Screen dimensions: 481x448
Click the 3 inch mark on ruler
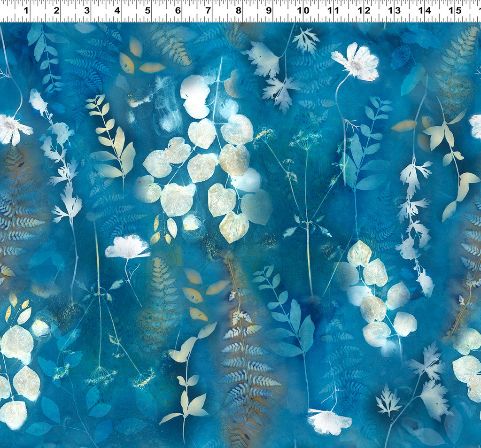pos(86,10)
